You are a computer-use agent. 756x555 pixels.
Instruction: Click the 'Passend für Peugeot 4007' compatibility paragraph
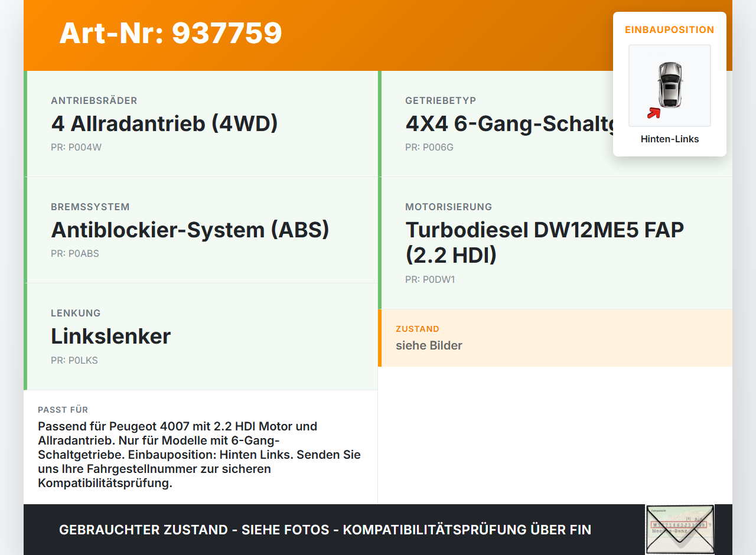click(200, 455)
